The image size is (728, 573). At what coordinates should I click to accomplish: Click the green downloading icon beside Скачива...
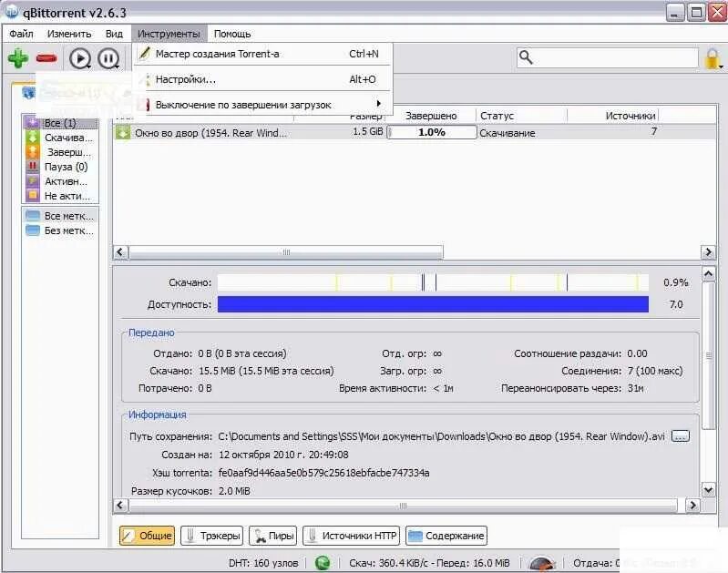click(x=33, y=138)
